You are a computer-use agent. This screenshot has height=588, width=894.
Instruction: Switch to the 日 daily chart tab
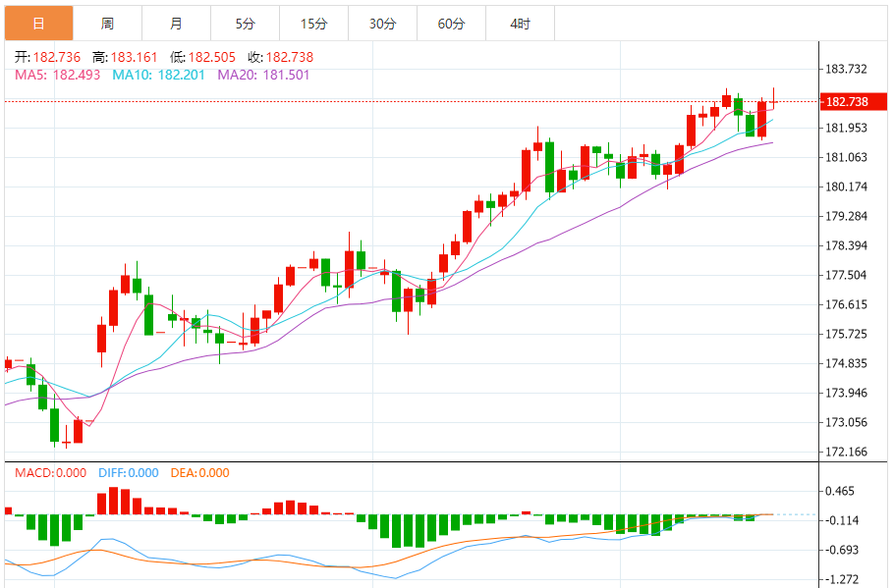pyautogui.click(x=38, y=23)
